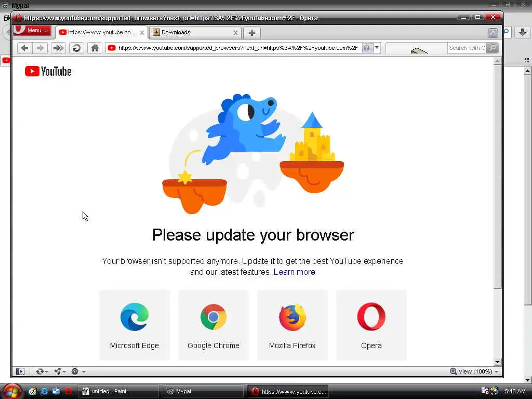This screenshot has height=399, width=532.
Task: Click the first system tray icon
Action: click(x=485, y=391)
